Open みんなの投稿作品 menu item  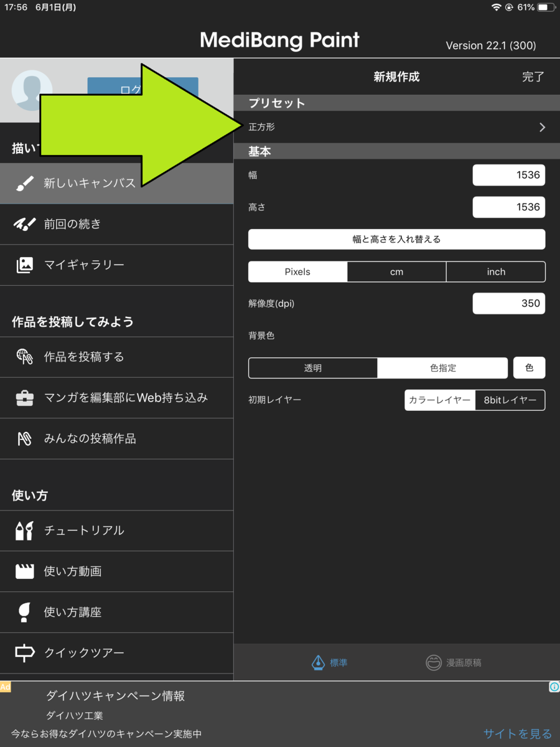116,439
